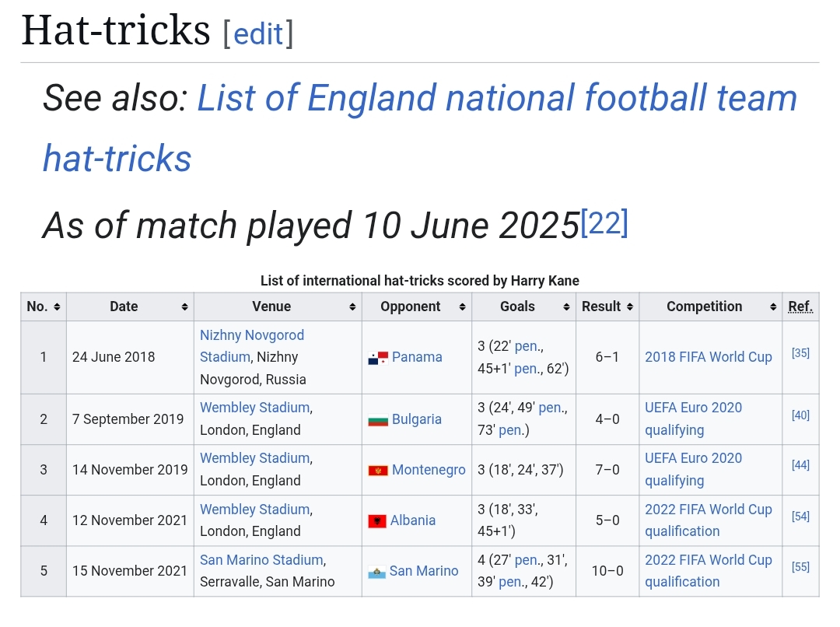
Task: Sort by Competition column sort arrows
Action: (773, 307)
